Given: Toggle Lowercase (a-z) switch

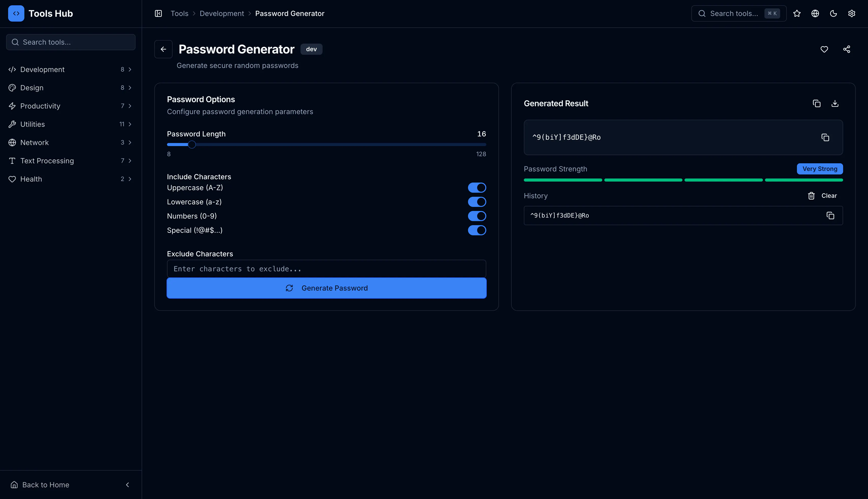Looking at the screenshot, I should pos(477,202).
